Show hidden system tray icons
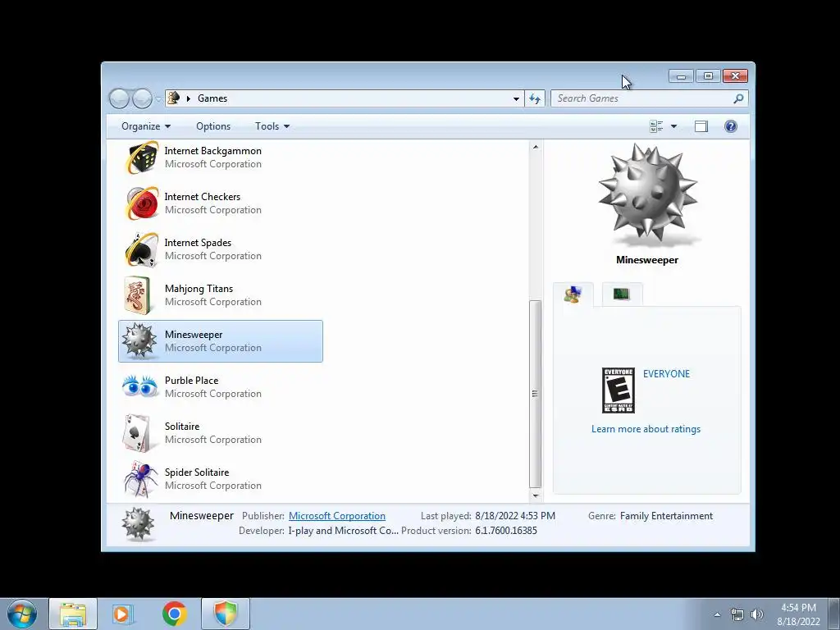 (717, 615)
